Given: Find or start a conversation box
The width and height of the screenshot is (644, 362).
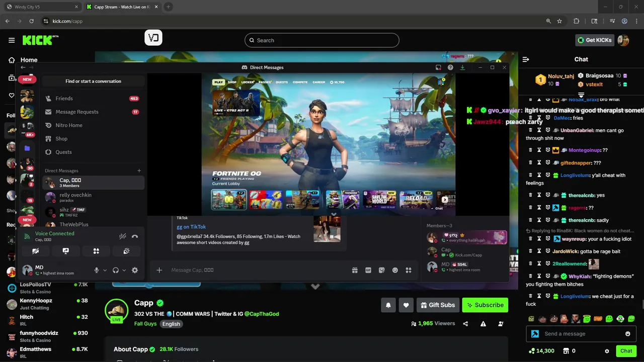Looking at the screenshot, I should click(93, 81).
